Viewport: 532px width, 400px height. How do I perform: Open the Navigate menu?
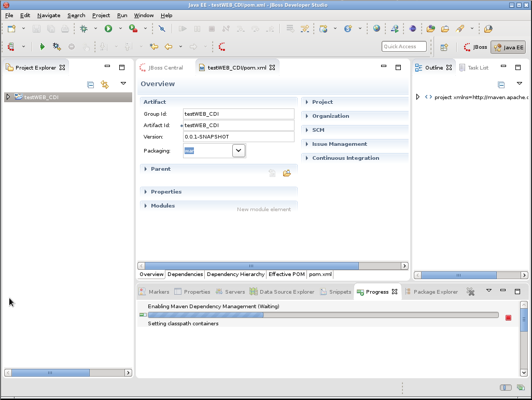tap(49, 16)
